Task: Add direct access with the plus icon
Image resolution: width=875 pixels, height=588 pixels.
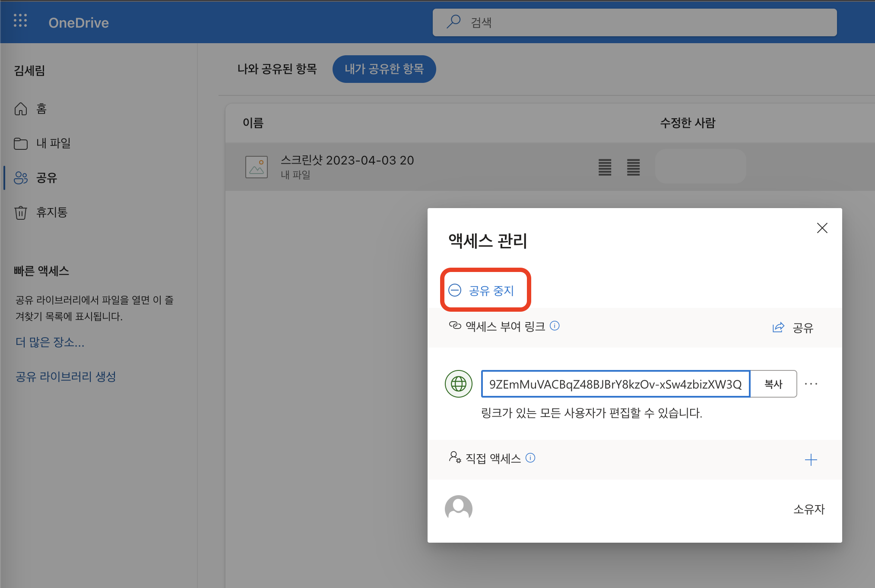Action: coord(811,460)
